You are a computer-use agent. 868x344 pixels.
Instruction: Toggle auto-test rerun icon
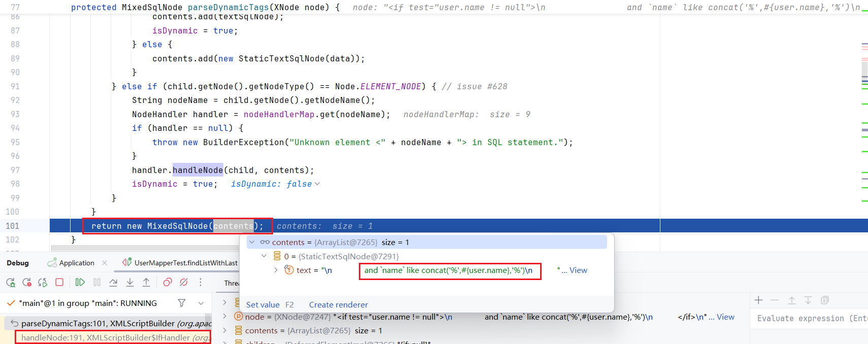(x=43, y=282)
